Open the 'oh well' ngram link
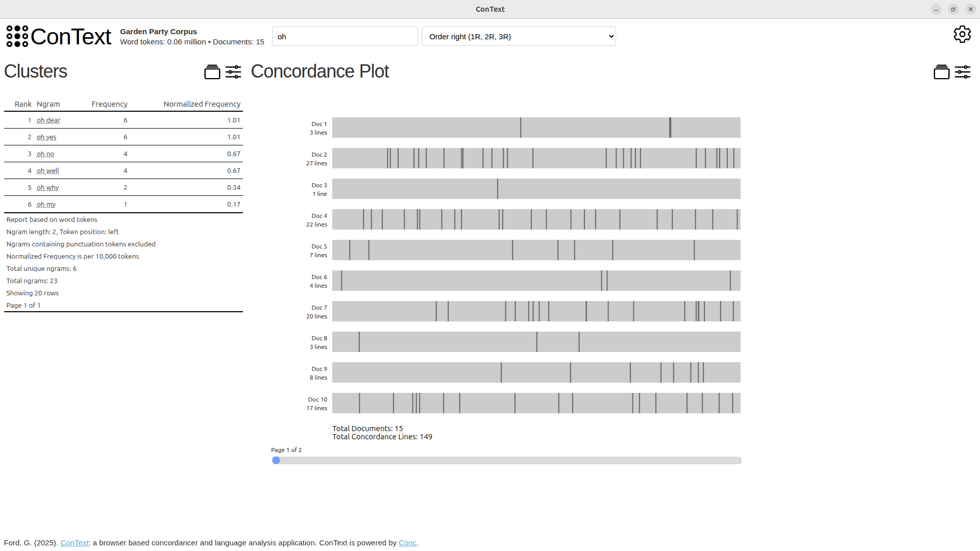980x551 pixels. (x=47, y=170)
